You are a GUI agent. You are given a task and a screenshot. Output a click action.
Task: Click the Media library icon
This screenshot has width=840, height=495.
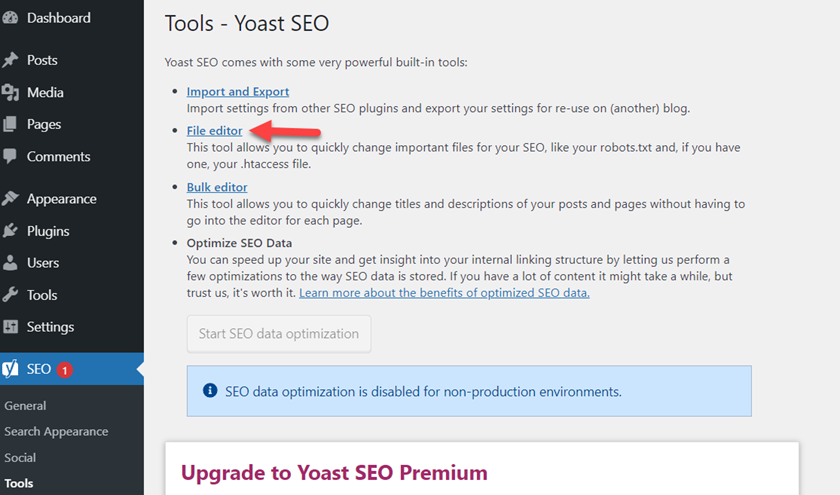[10, 92]
